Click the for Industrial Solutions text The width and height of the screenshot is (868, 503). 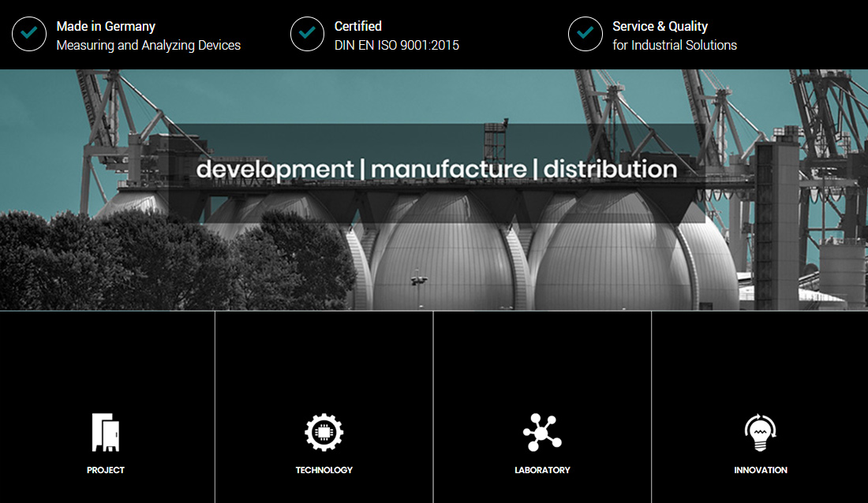[x=675, y=46]
